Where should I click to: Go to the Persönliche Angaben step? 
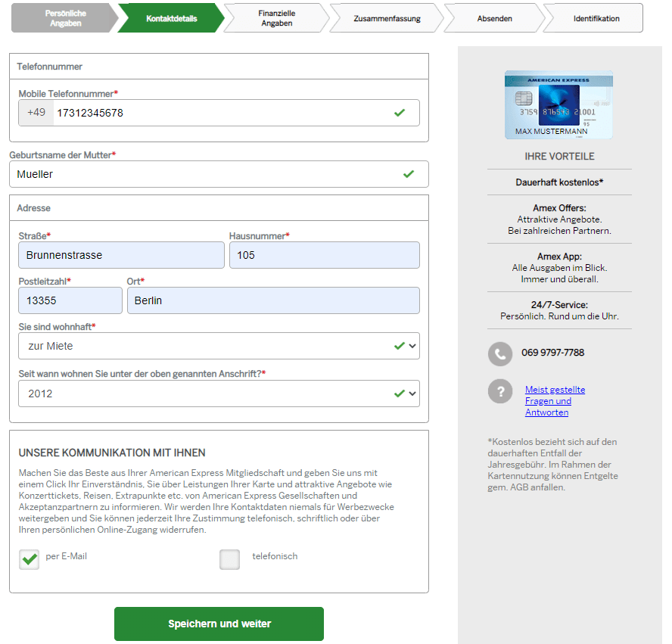click(64, 18)
